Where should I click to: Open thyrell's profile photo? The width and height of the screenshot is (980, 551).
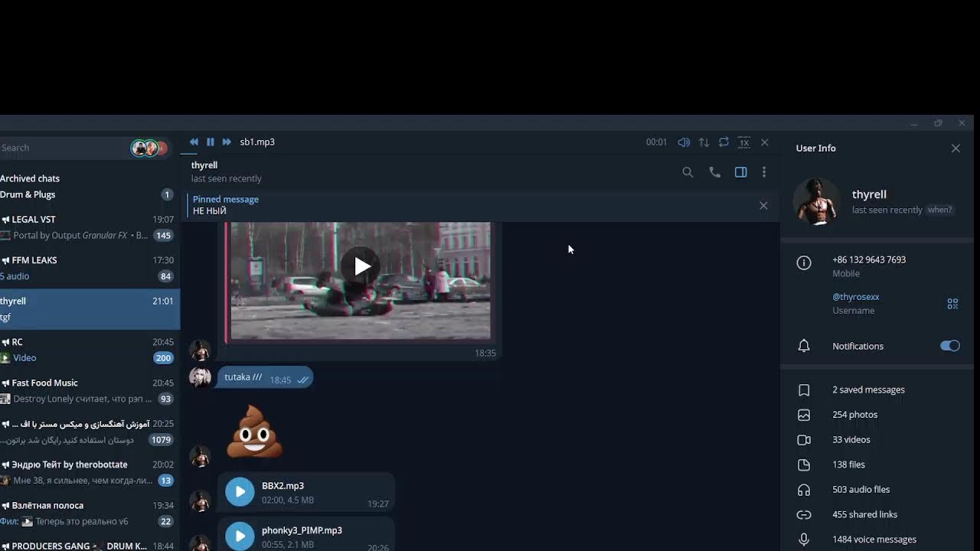tap(816, 201)
